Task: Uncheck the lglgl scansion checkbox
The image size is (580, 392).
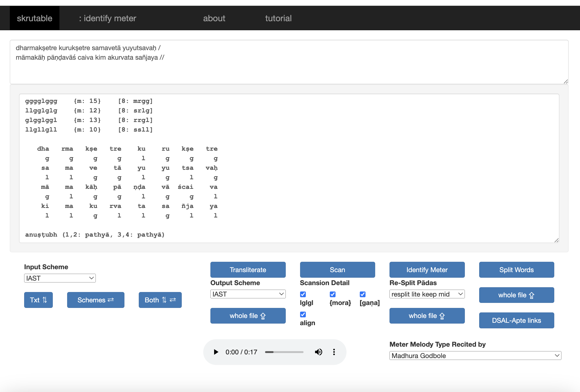Action: (303, 294)
